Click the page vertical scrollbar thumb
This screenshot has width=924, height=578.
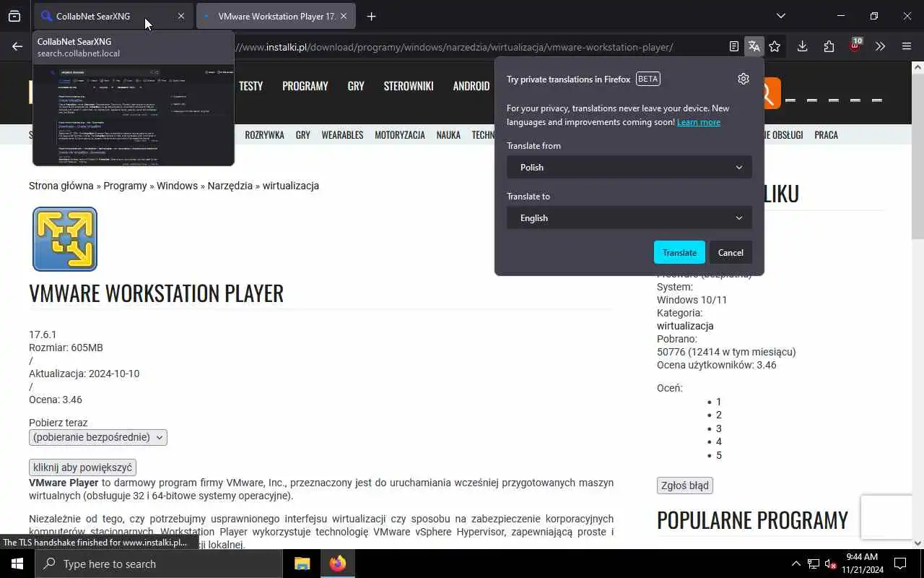point(918,155)
